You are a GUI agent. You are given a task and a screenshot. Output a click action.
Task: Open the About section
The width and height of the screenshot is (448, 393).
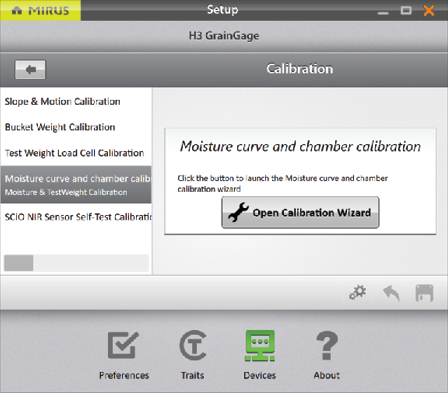327,355
